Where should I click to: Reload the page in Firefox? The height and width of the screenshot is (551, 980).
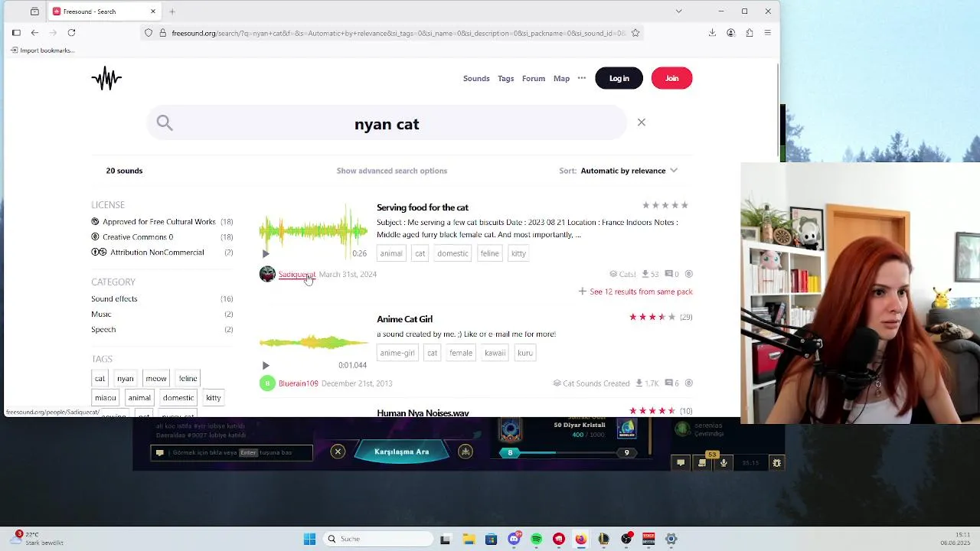(71, 33)
